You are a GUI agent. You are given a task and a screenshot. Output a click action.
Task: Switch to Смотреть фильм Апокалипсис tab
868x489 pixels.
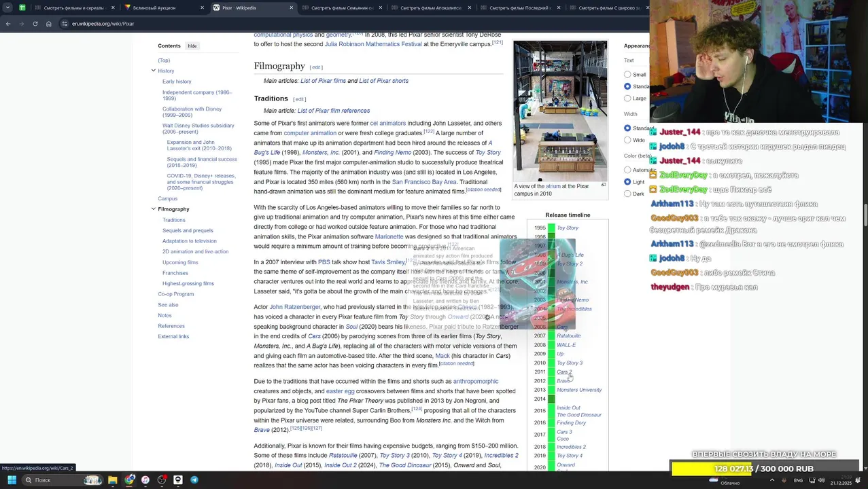click(431, 8)
